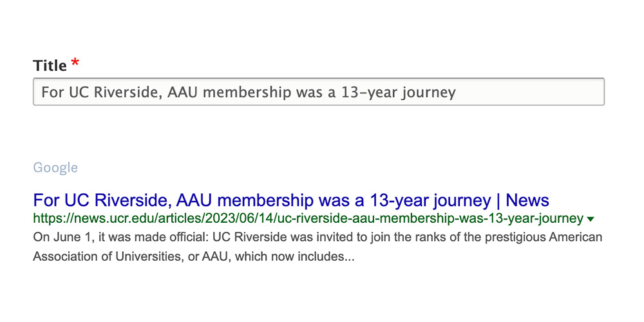644x322 pixels.
Task: Select the Google preview label
Action: pos(55,167)
